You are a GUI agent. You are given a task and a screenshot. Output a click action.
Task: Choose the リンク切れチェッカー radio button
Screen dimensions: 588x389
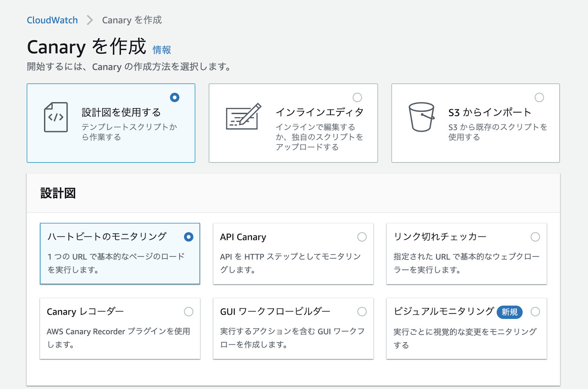click(x=535, y=237)
